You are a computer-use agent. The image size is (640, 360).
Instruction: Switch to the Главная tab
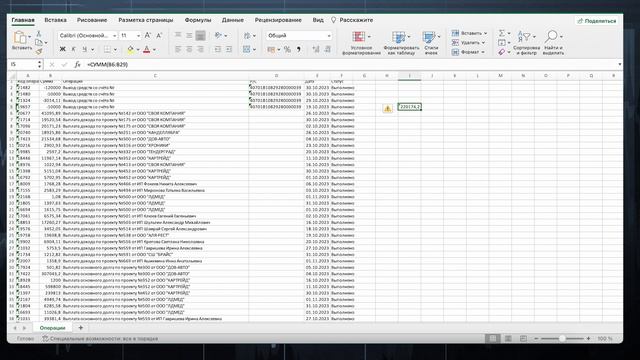tap(23, 20)
